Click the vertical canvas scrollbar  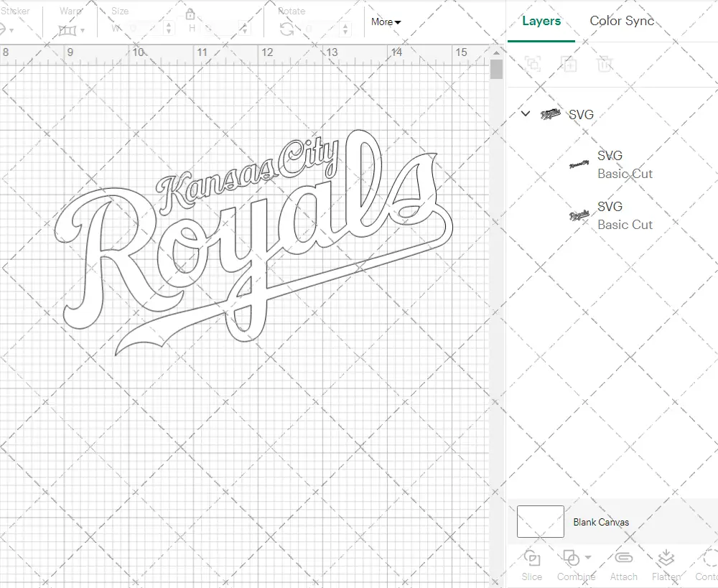tap(496, 70)
